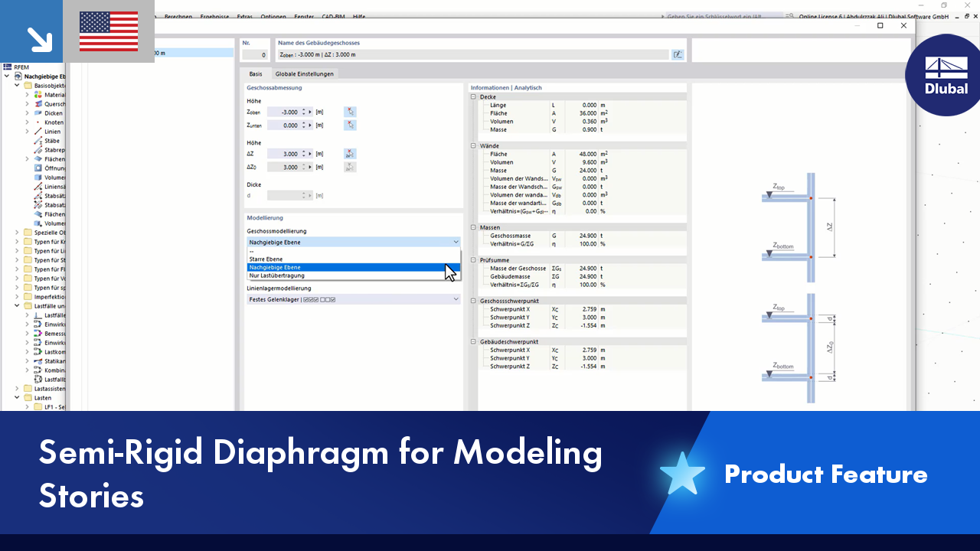Click the Stäbe icon in the tree panel

pyautogui.click(x=38, y=141)
